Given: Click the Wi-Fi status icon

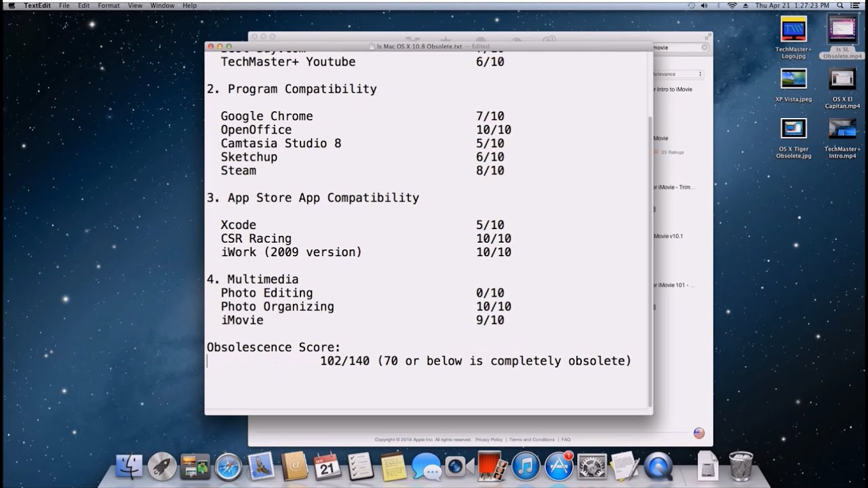Looking at the screenshot, I should point(732,5).
